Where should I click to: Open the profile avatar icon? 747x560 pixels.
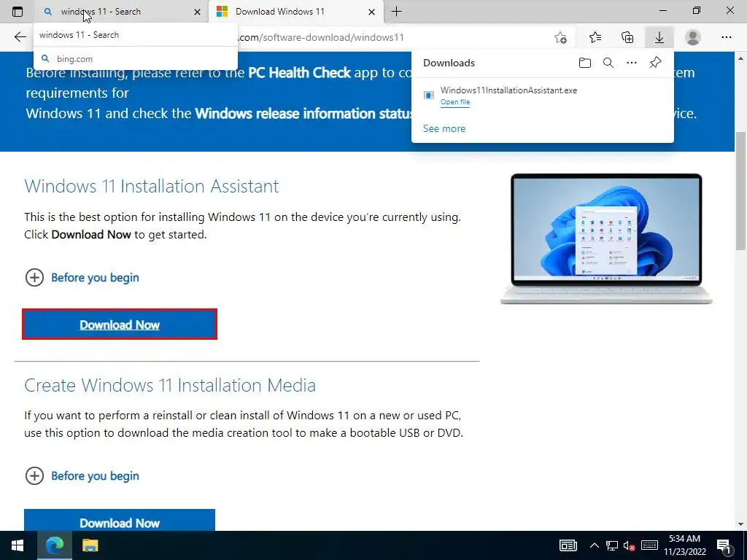point(693,37)
